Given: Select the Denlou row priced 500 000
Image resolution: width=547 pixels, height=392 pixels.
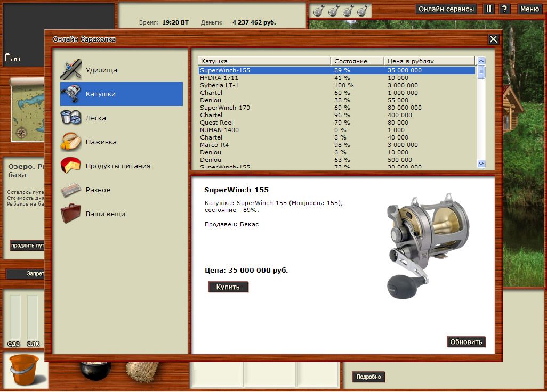Looking at the screenshot, I should (336, 160).
